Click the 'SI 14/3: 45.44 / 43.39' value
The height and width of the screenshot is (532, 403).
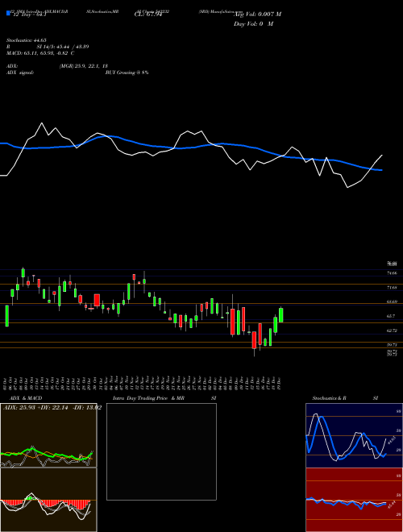[x=63, y=47]
